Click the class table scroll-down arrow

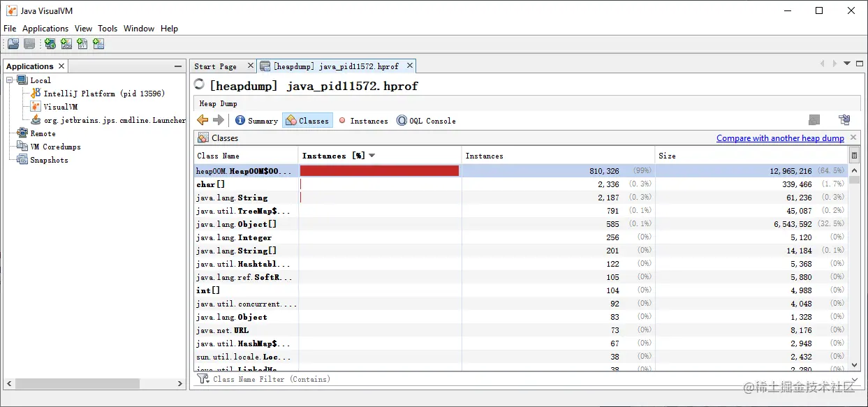pos(854,365)
